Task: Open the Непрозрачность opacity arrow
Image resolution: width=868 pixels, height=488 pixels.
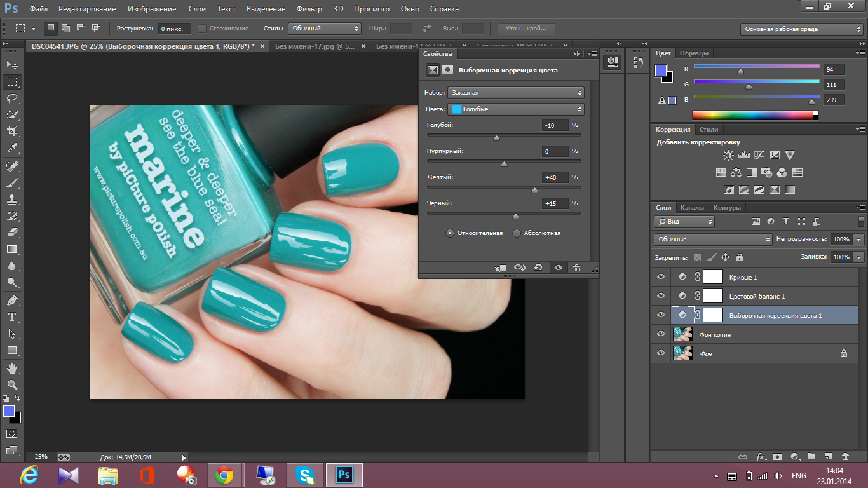Action: [x=859, y=240]
